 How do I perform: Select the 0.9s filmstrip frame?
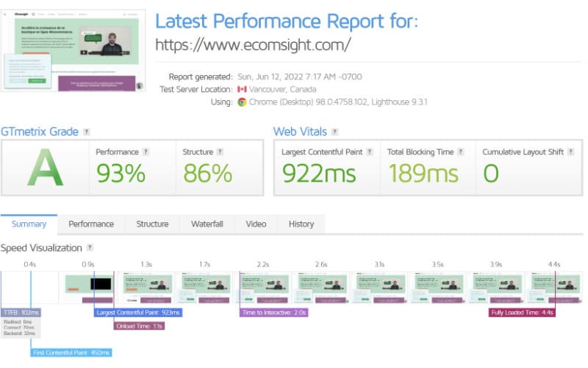click(x=88, y=287)
